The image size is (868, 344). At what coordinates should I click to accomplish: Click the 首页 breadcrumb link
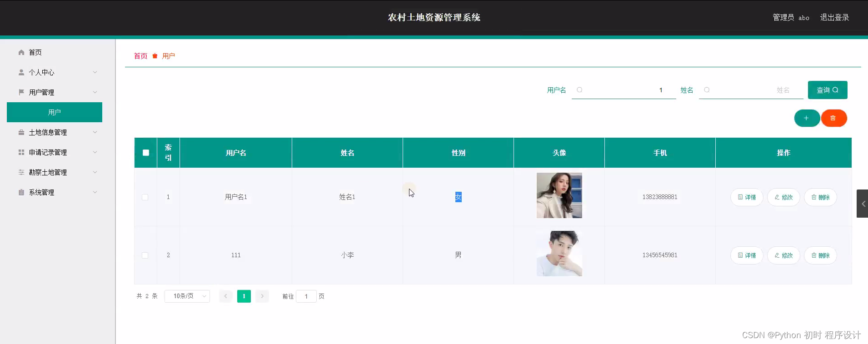point(140,56)
